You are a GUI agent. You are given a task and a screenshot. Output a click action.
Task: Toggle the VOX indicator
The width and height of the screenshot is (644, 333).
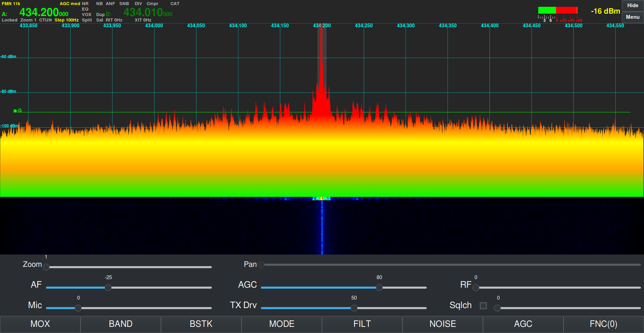pyautogui.click(x=87, y=15)
